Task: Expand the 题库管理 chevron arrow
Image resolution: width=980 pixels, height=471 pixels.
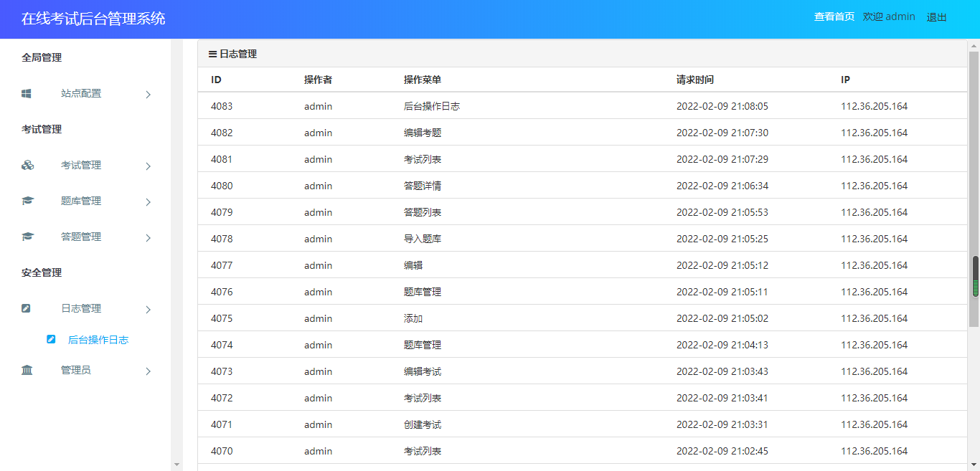Action: coord(148,201)
